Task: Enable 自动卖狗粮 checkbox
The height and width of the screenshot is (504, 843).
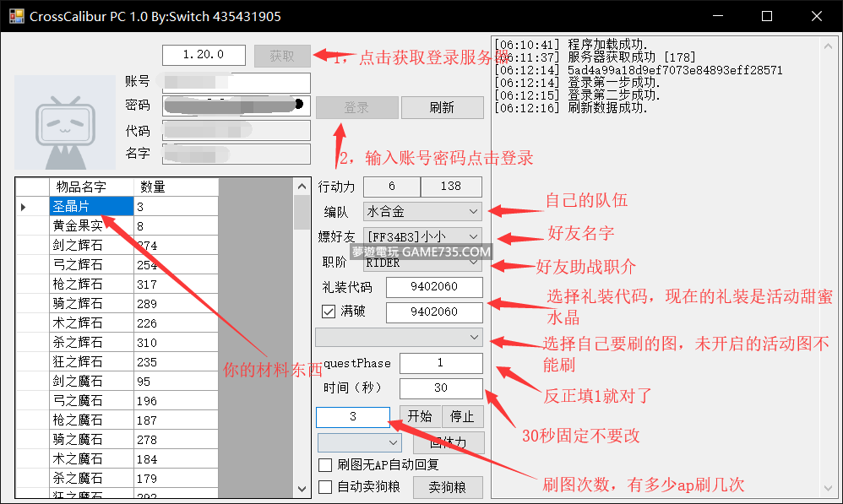Action: pos(325,487)
